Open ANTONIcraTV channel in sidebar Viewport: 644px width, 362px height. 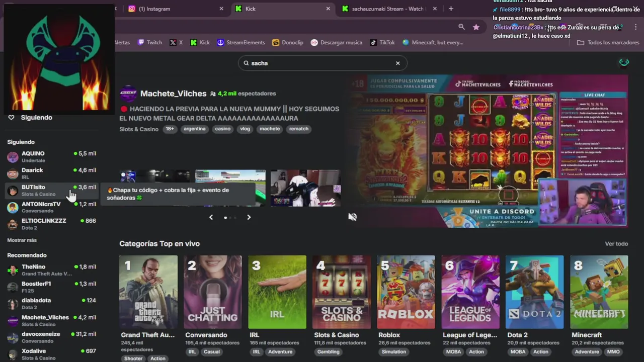(52, 207)
